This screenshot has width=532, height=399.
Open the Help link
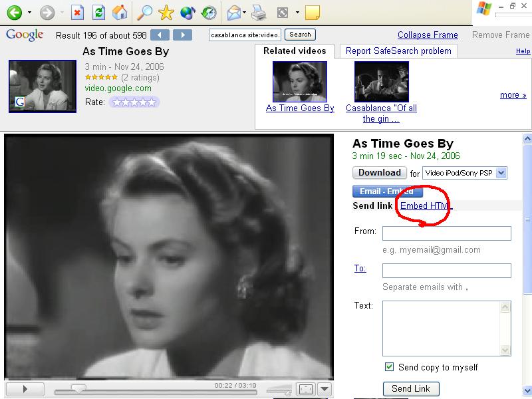click(523, 51)
